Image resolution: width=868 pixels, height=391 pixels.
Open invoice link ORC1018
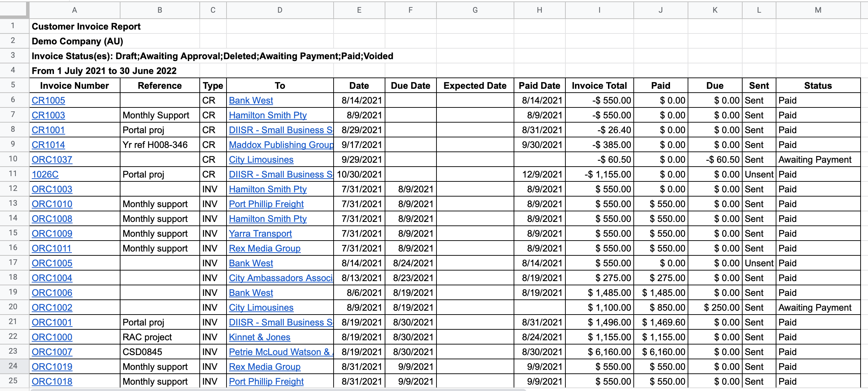pyautogui.click(x=52, y=381)
